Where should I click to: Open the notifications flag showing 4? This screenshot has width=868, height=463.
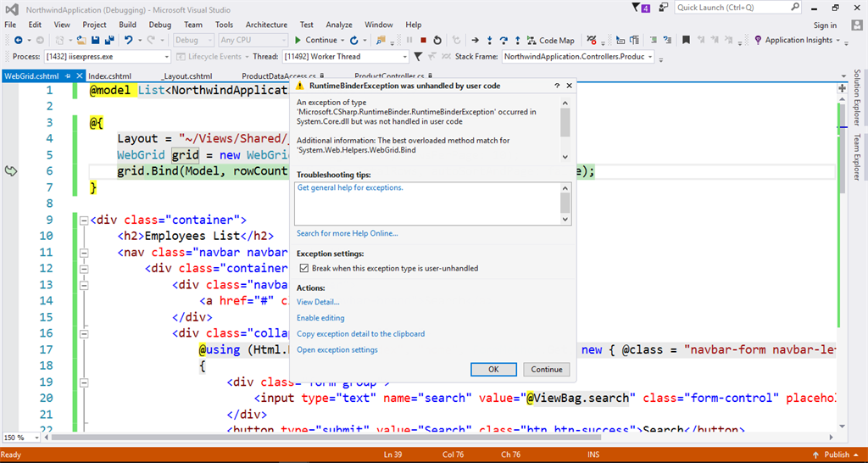(x=641, y=8)
